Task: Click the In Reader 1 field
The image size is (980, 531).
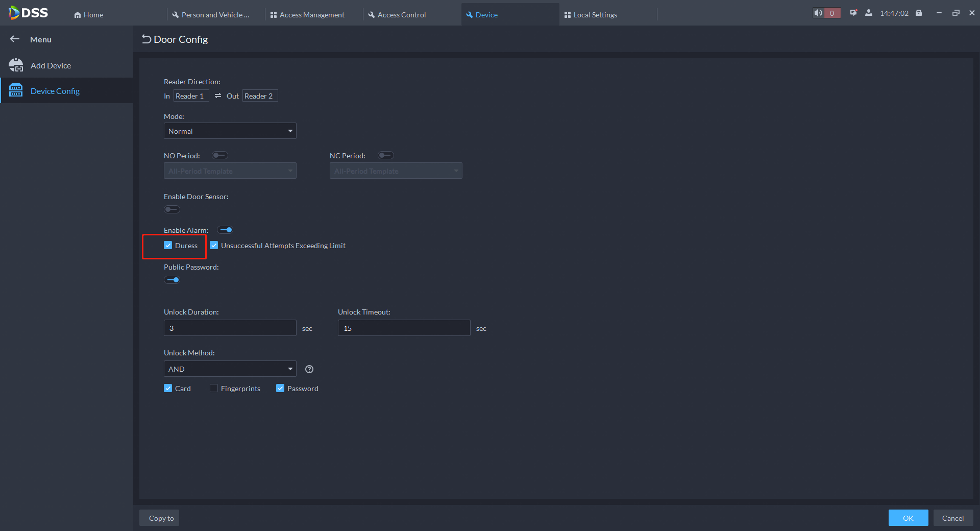Action: (x=191, y=95)
